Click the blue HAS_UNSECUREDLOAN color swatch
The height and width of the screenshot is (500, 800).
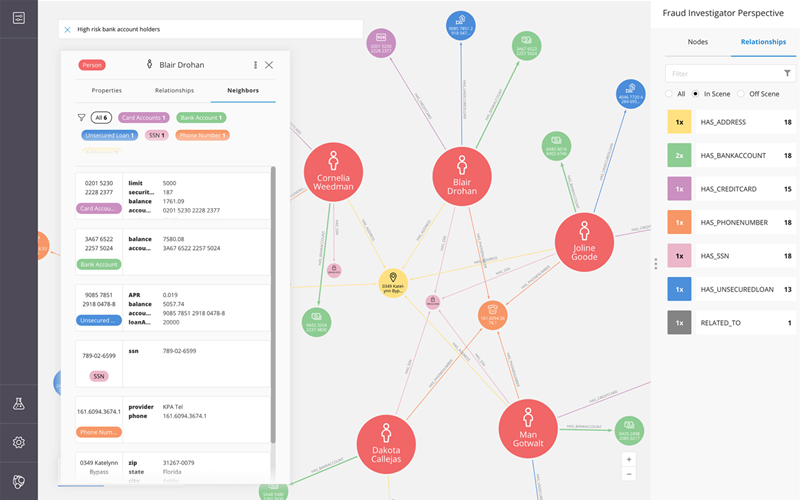[x=679, y=289]
